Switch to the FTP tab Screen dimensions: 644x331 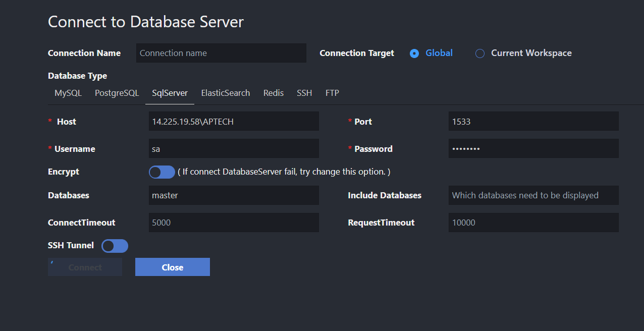[332, 93]
